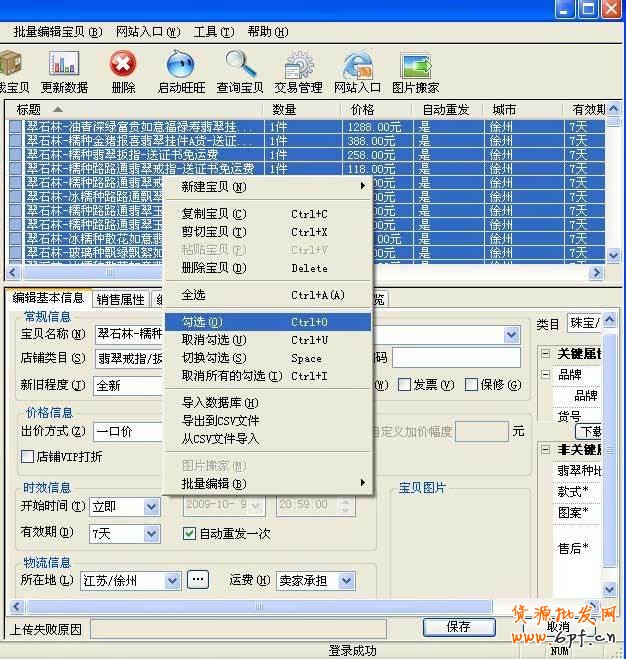Click the 更新数据 toolbar icon
Viewport: 626px width, 659px height.
[x=64, y=66]
